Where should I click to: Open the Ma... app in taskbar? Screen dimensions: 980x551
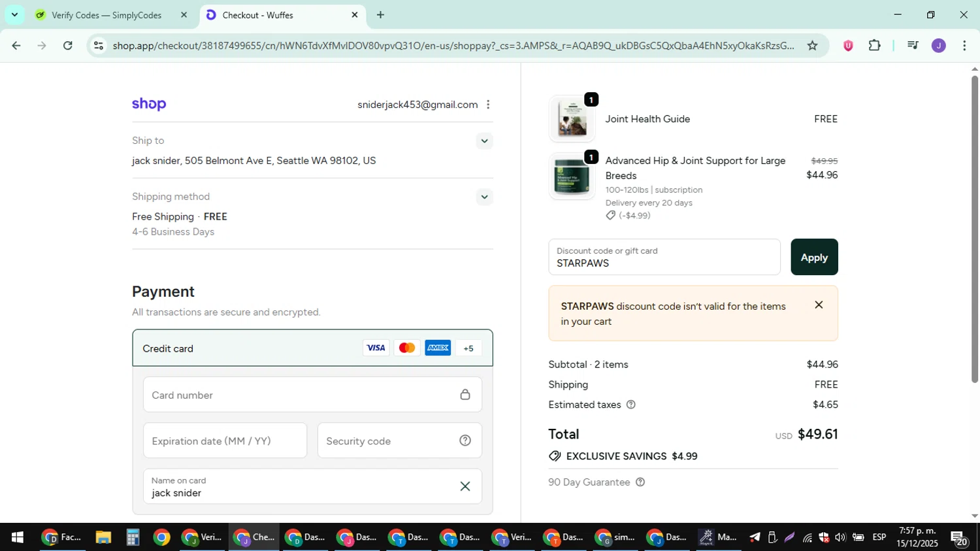tap(717, 537)
